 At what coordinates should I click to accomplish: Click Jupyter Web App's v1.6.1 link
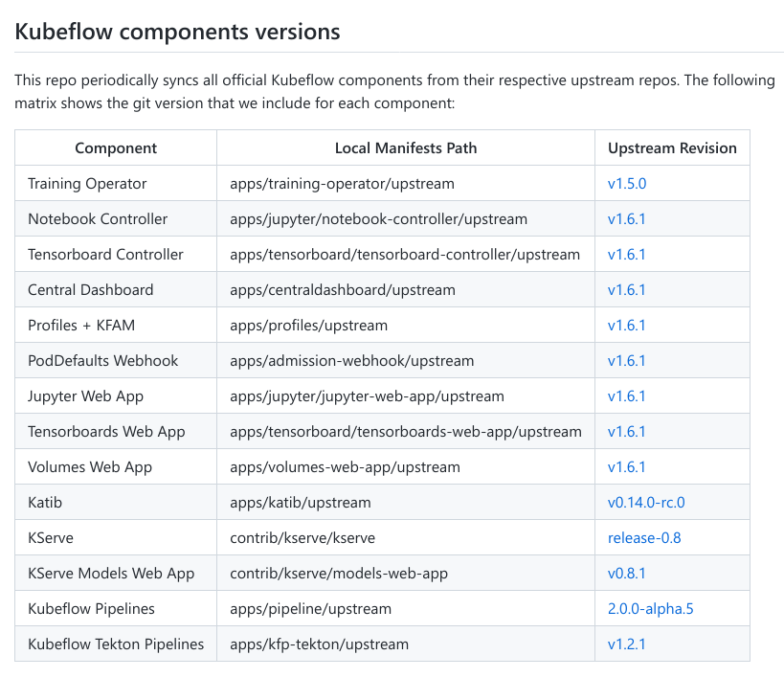[x=626, y=395]
